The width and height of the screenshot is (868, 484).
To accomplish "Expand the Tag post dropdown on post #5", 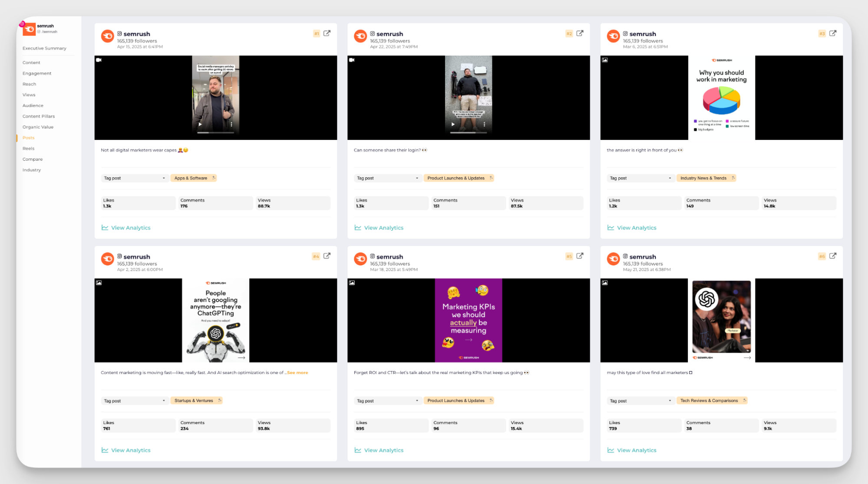I will point(387,400).
